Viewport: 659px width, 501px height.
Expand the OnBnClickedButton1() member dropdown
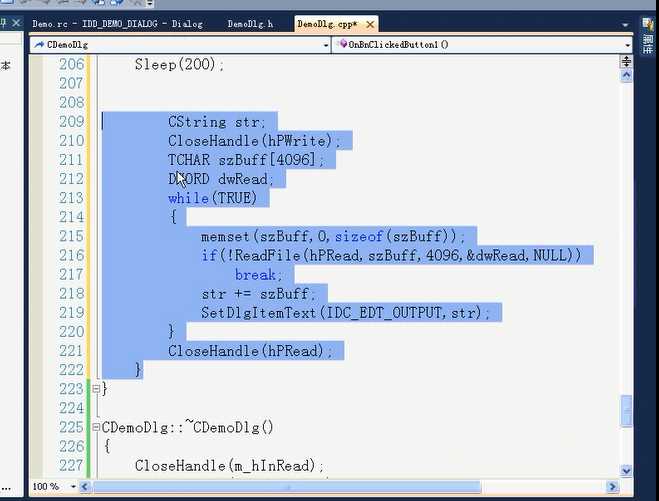click(627, 45)
